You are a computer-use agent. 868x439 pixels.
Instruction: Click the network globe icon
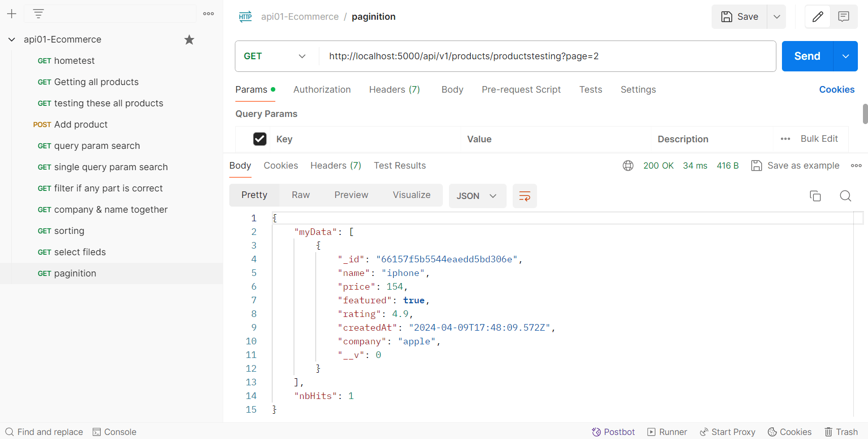click(628, 166)
